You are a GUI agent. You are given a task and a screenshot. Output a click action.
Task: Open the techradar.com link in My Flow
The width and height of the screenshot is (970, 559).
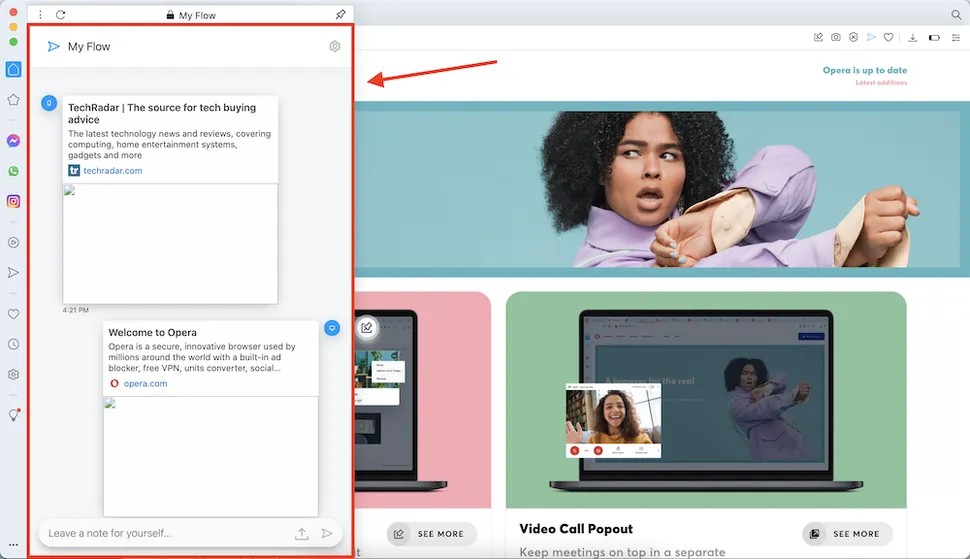pos(113,171)
